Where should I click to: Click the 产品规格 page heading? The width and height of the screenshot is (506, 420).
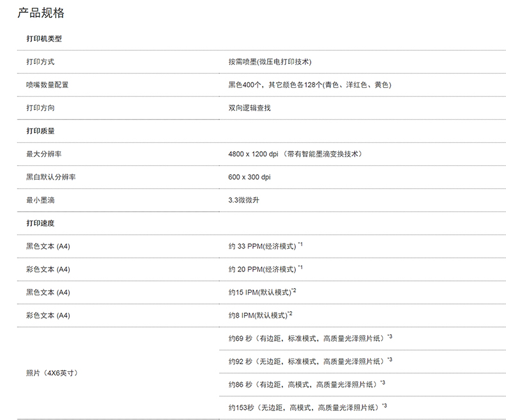pos(41,13)
